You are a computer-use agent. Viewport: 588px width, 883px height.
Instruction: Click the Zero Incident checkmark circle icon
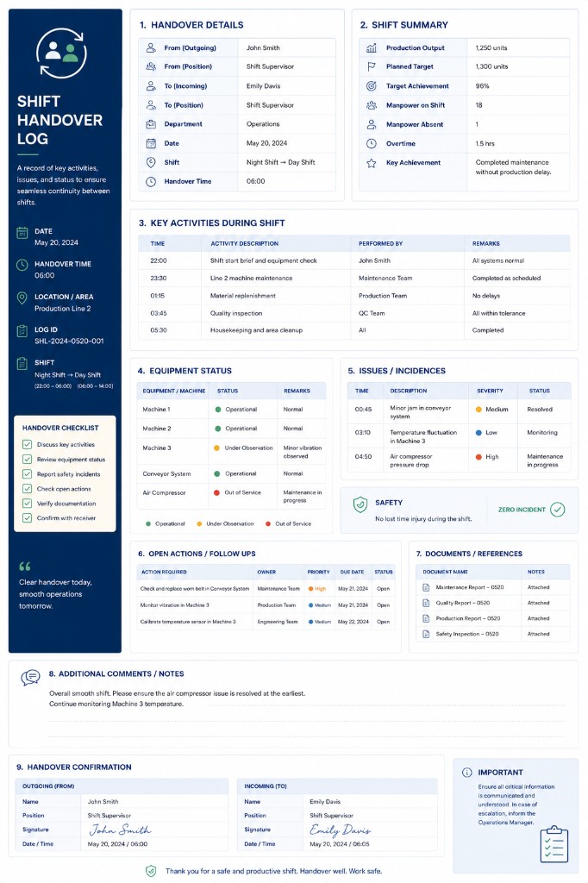(x=557, y=510)
